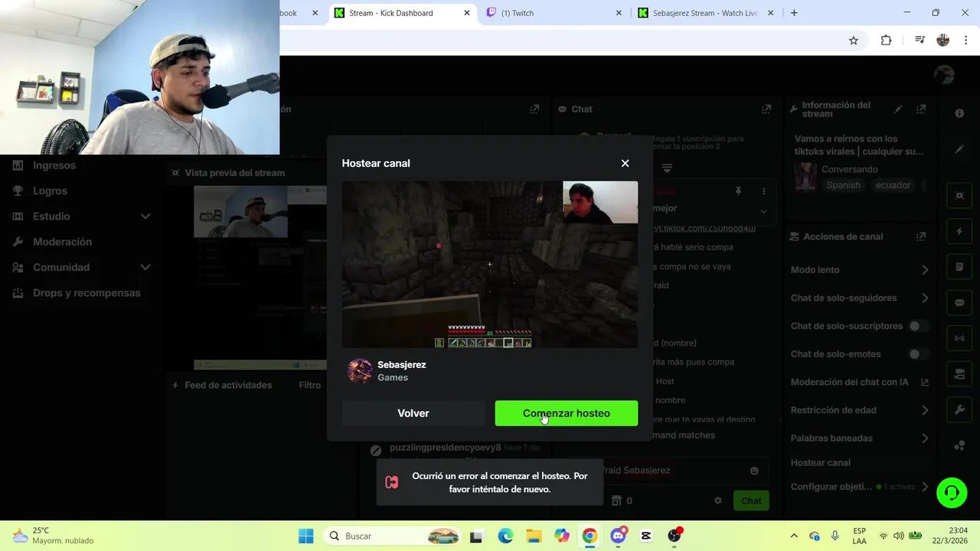Open the Ingresos sidebar section
The image size is (980, 551).
pos(54,165)
